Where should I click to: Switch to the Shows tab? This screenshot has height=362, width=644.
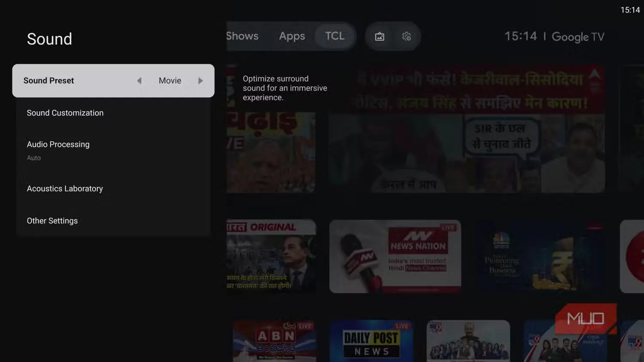(x=243, y=36)
